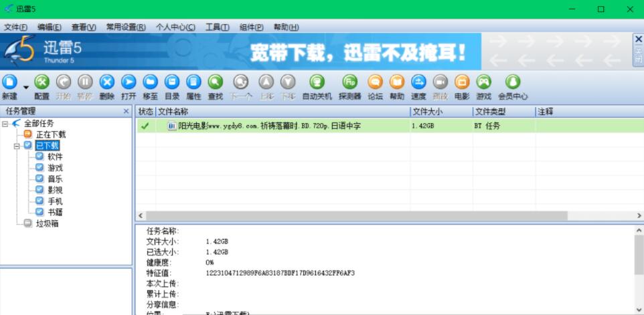
Task: Click the 上移 move-up toolbar icon
Action: (266, 82)
